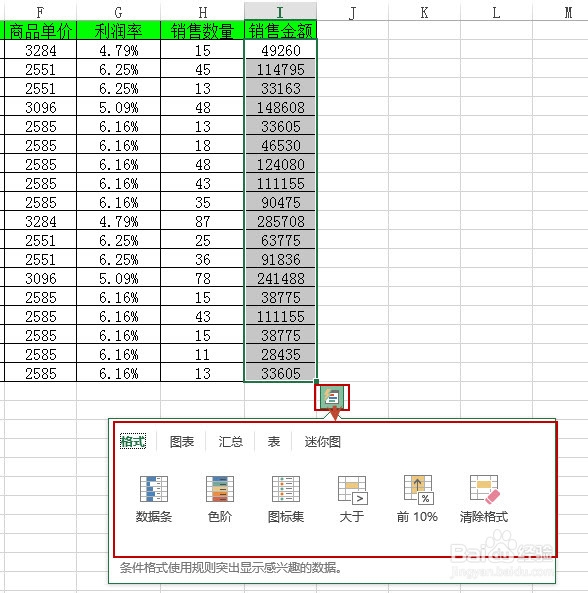Open the 汇总 tab
The height and width of the screenshot is (593, 588).
(230, 441)
